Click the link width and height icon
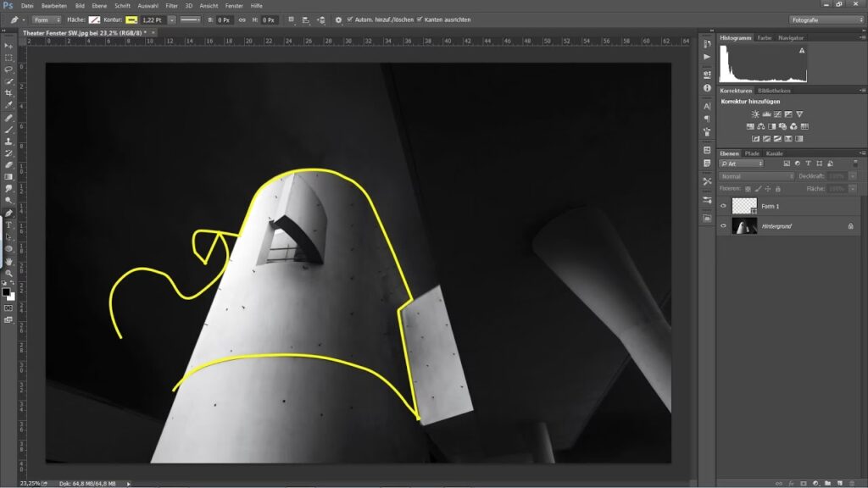Screen dimensions: 868x488 coord(242,19)
